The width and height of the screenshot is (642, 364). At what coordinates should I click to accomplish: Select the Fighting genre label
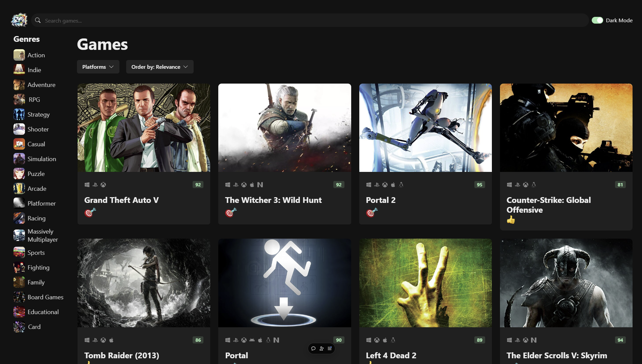click(x=38, y=267)
